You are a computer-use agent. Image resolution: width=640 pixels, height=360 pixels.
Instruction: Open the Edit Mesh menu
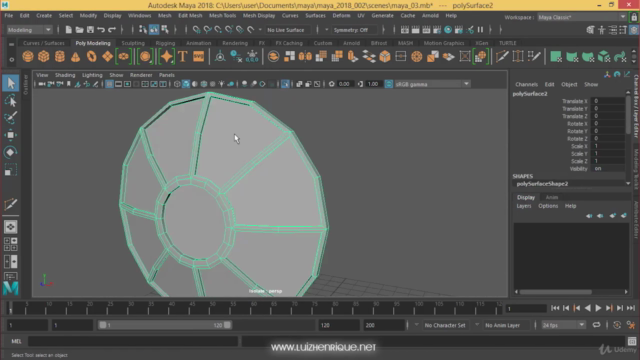coord(190,16)
